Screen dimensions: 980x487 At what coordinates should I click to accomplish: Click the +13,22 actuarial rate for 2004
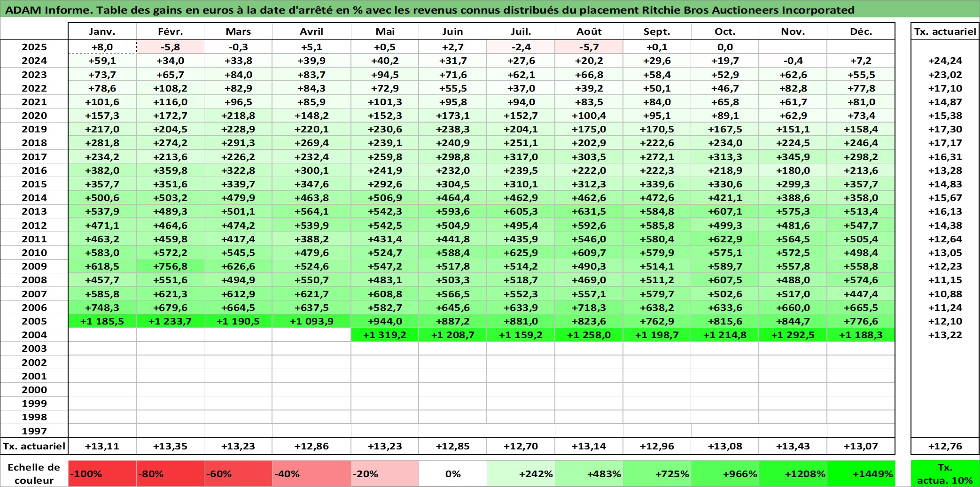point(945,335)
